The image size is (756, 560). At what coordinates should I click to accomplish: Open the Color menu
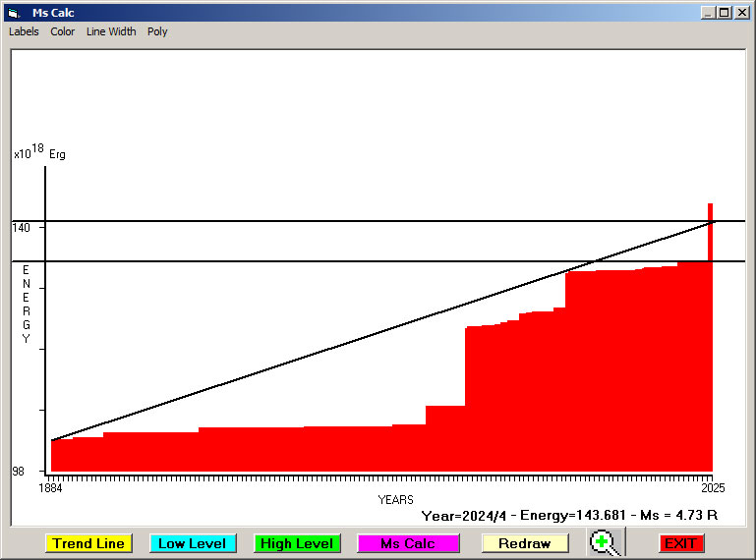coord(63,31)
